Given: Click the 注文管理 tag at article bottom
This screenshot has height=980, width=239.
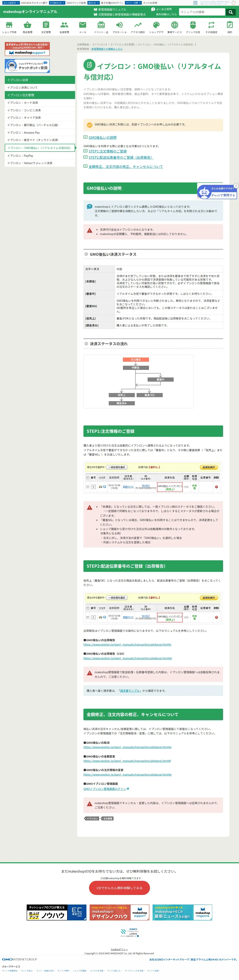Looking at the screenshot, I should click(107, 819).
